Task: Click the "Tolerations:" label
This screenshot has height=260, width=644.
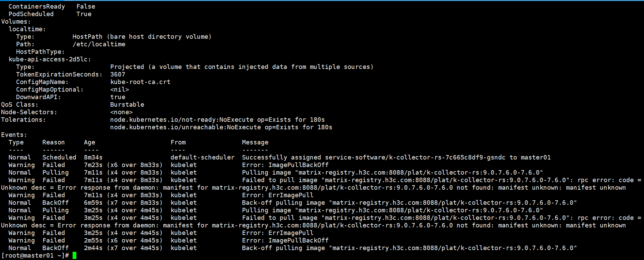Action: (x=23, y=120)
